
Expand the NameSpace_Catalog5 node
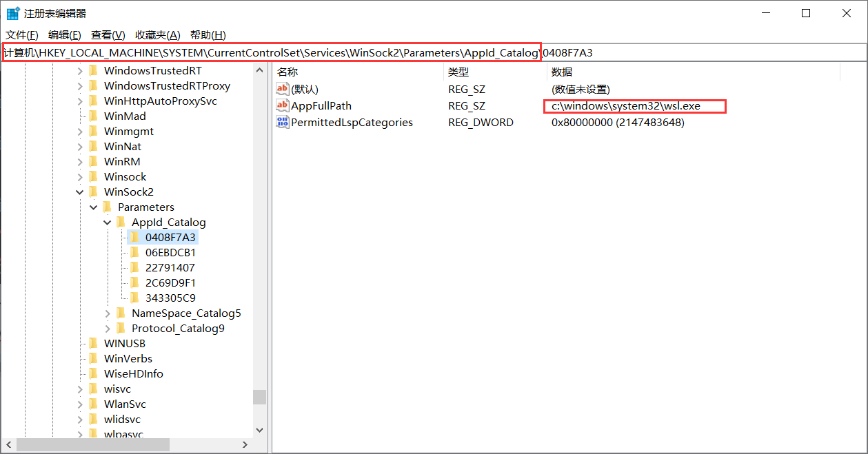point(108,313)
